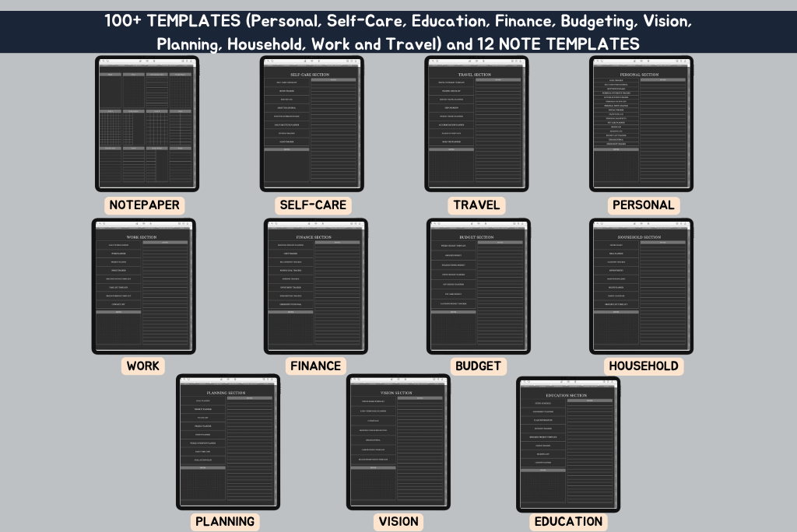The width and height of the screenshot is (797, 532).
Task: Click the VISION caption label
Action: point(398,521)
